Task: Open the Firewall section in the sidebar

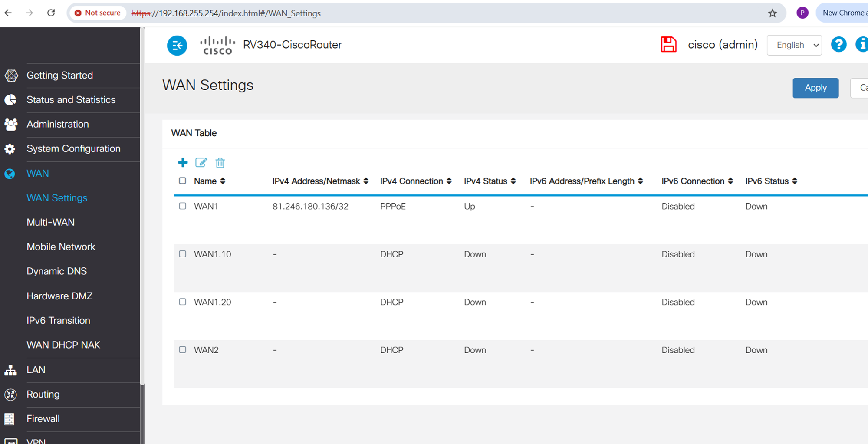Action: click(x=43, y=419)
